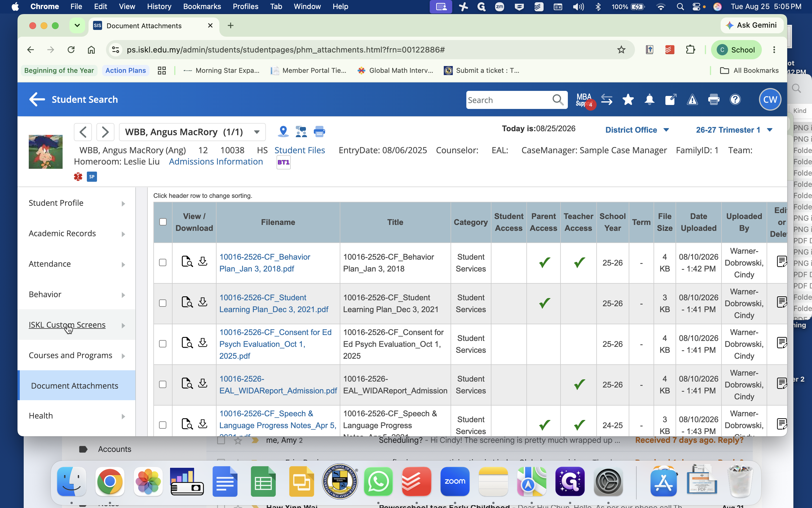Viewport: 812px width, 508px height.
Task: Bookmark this page with the star icon
Action: click(x=621, y=50)
